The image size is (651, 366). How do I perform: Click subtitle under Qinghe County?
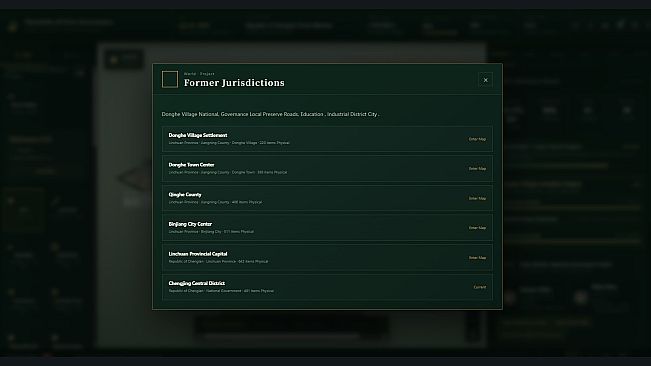[x=215, y=202]
